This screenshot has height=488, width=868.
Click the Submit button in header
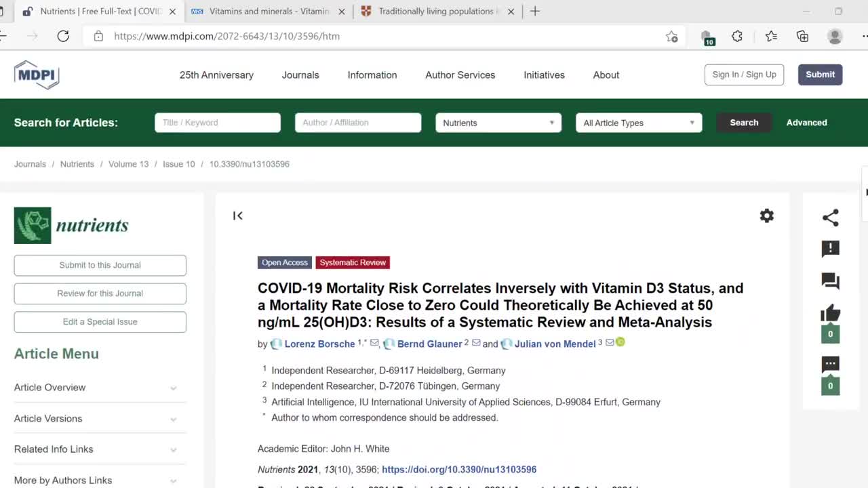pos(820,75)
